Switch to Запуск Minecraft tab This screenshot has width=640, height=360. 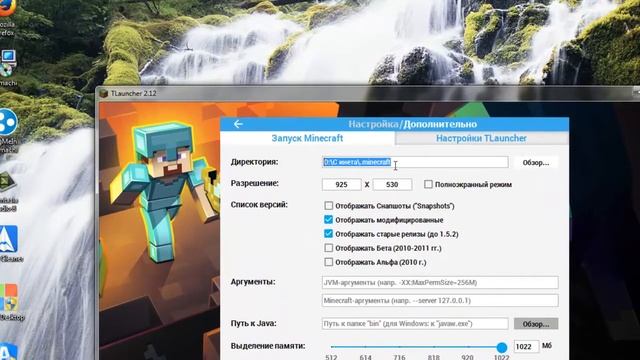[x=307, y=138]
